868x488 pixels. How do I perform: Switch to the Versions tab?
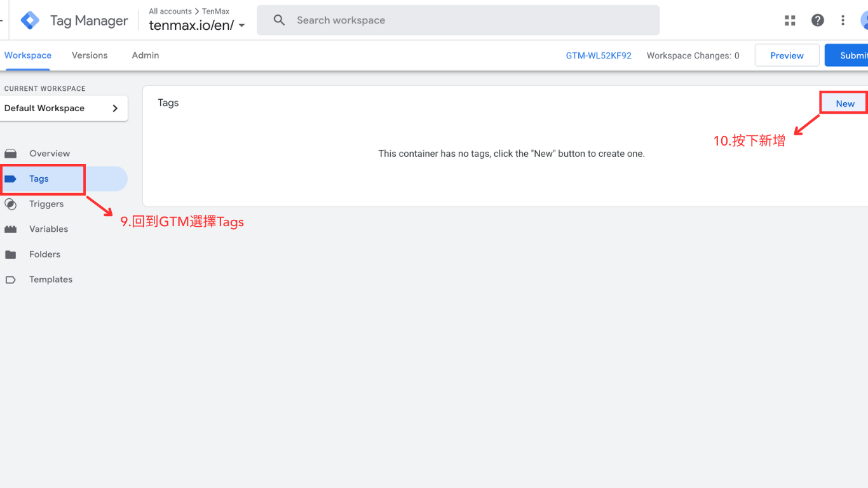90,55
